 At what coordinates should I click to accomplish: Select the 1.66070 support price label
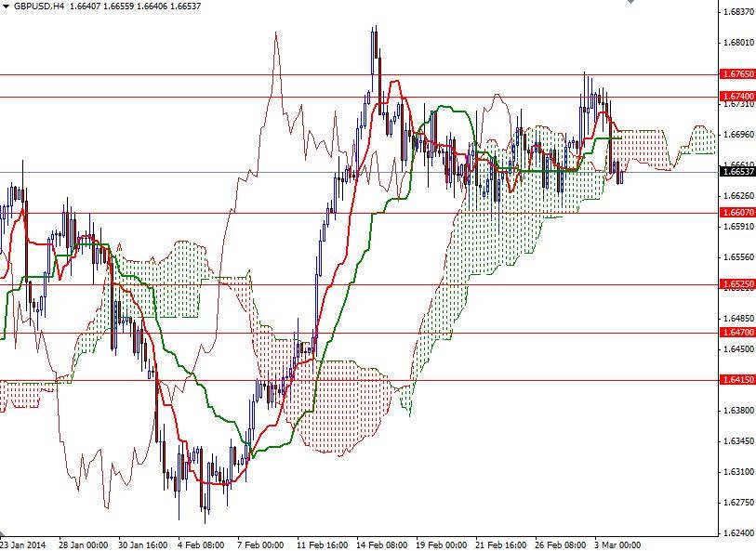pos(734,214)
